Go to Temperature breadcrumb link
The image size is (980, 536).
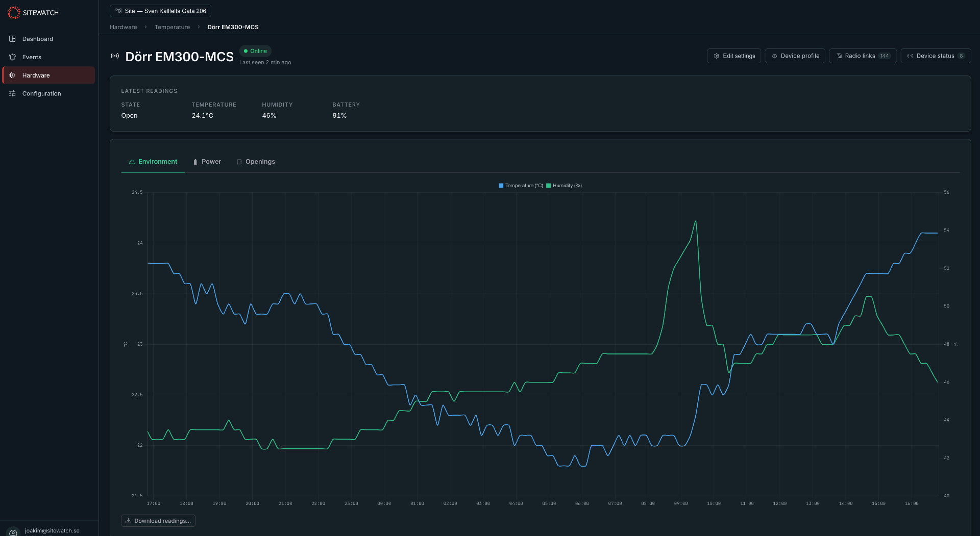coord(172,27)
